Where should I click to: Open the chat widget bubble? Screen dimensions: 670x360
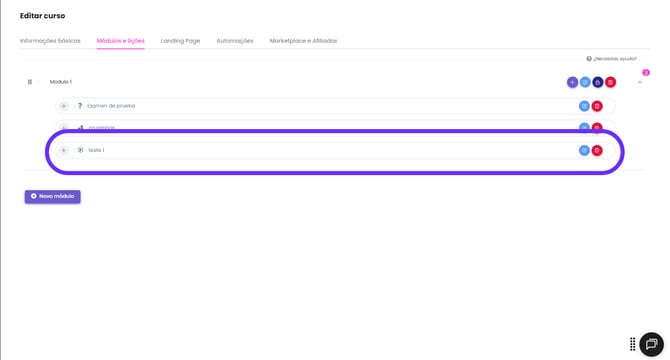(651, 344)
